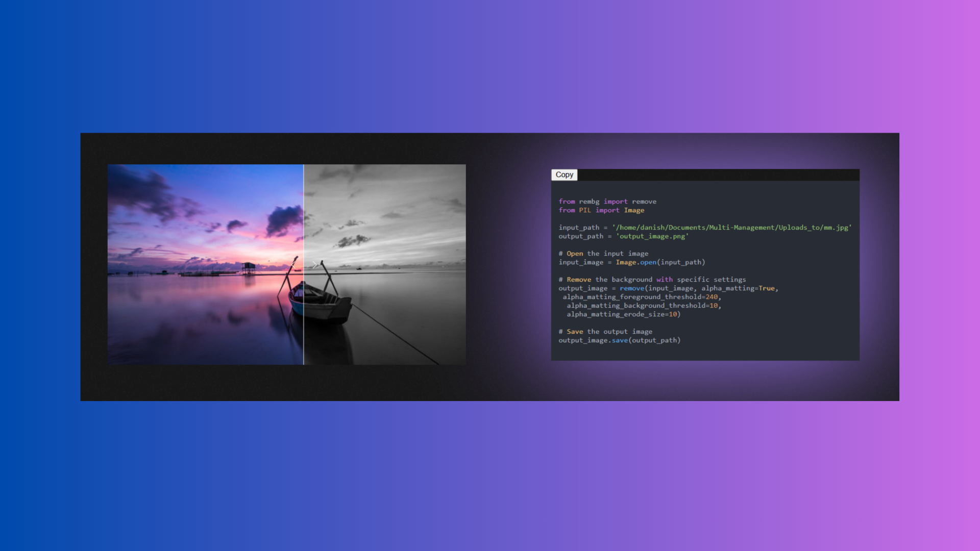Viewport: 980px width, 551px height.
Task: Click the comment '# Open the input image'
Action: pos(603,254)
